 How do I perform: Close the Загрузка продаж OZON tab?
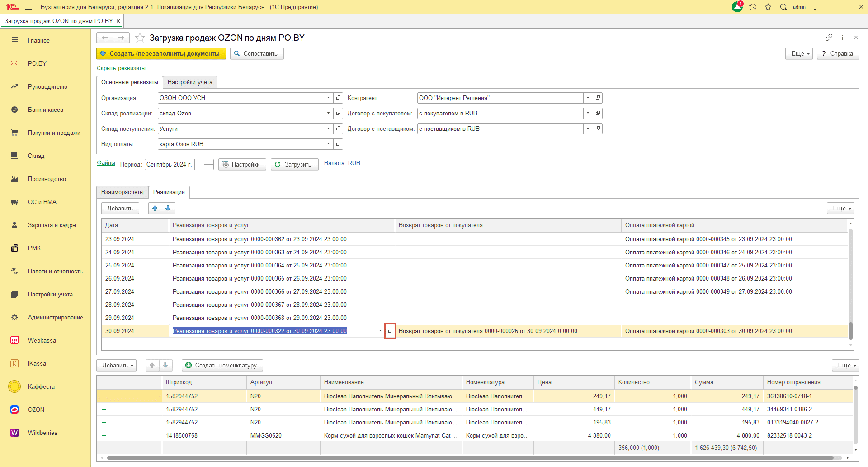(x=118, y=21)
